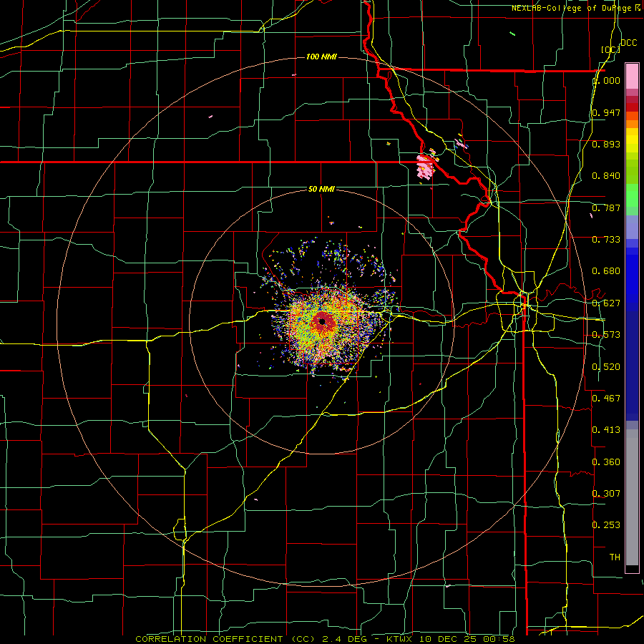Select the 0.947 legend value
This screenshot has width=644, height=644.
606,112
